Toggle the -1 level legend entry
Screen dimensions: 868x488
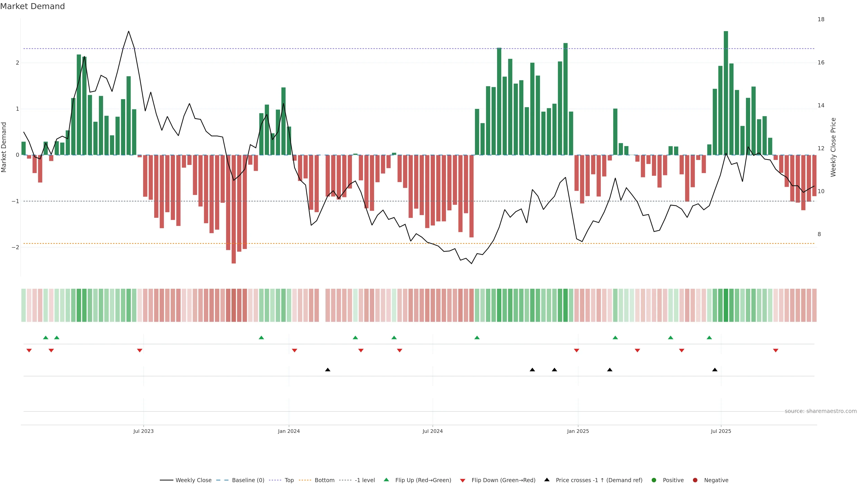365,480
